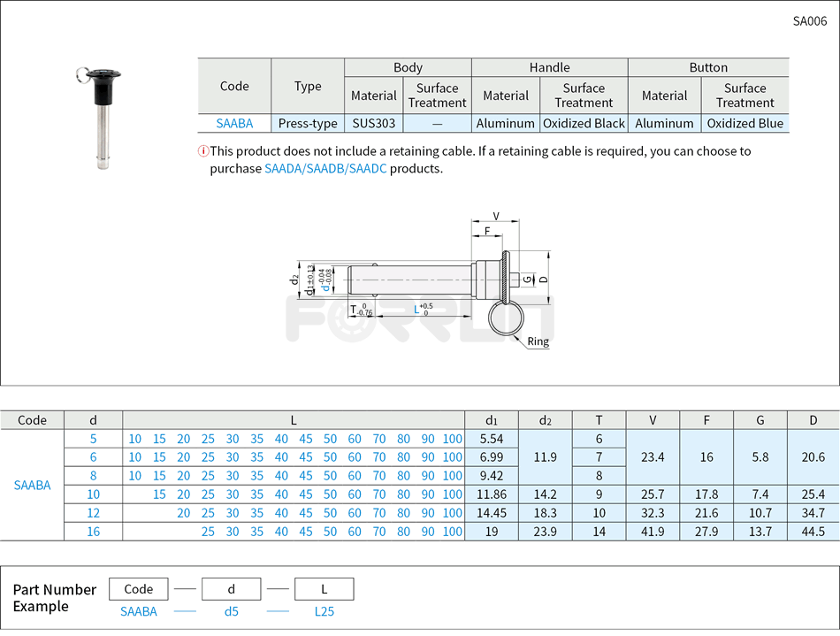Click the SA006 page code

click(813, 20)
